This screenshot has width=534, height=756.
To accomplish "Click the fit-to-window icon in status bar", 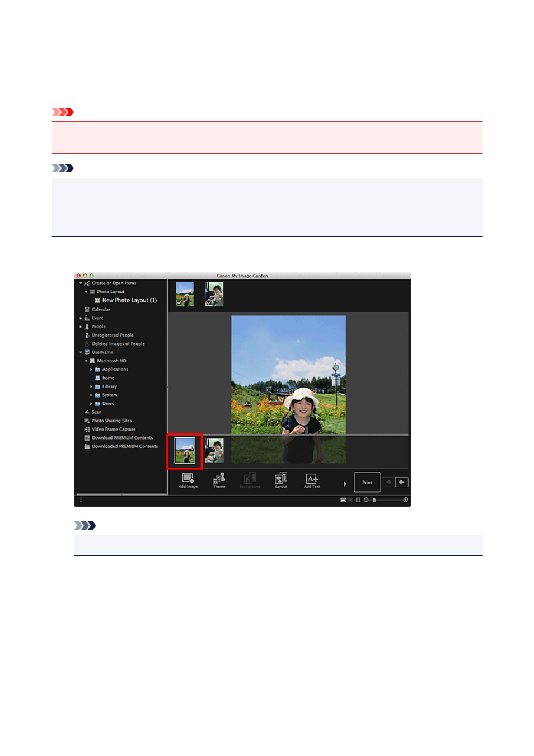I will pos(358,500).
